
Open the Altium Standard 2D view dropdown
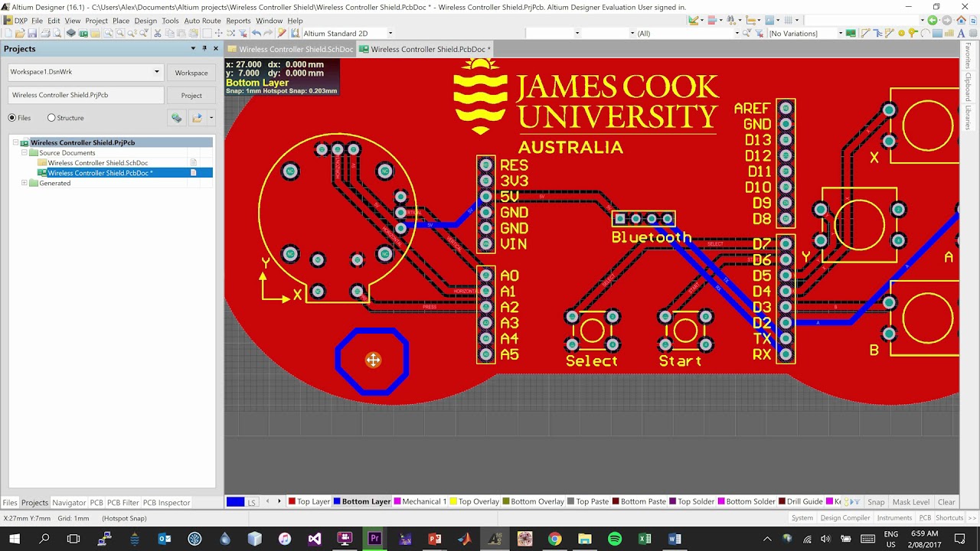[x=390, y=33]
